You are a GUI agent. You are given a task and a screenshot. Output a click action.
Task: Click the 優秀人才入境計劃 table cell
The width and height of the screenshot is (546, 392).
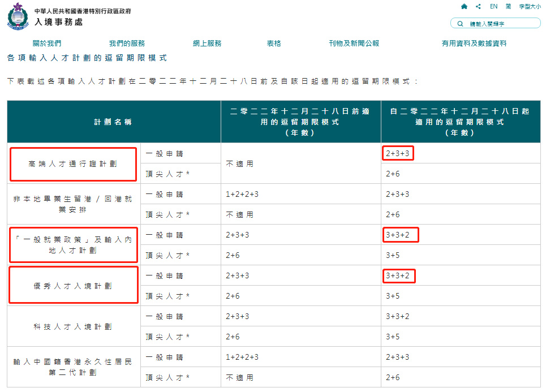(x=73, y=286)
